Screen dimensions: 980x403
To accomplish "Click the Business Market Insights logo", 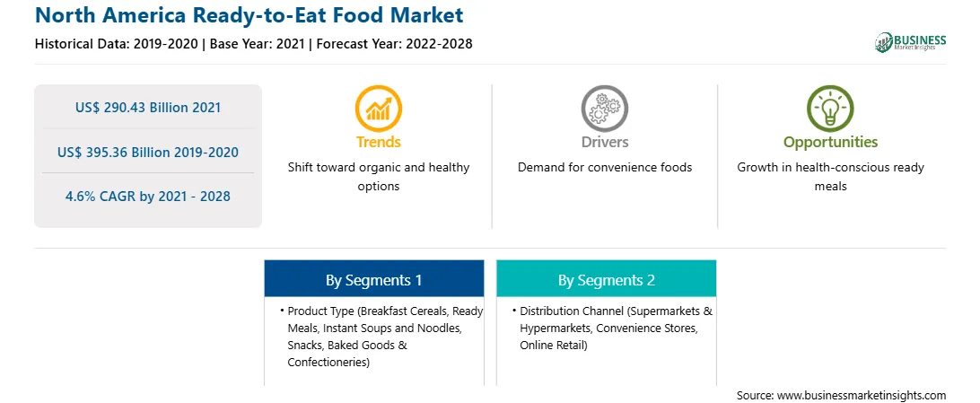I will click(x=910, y=42).
